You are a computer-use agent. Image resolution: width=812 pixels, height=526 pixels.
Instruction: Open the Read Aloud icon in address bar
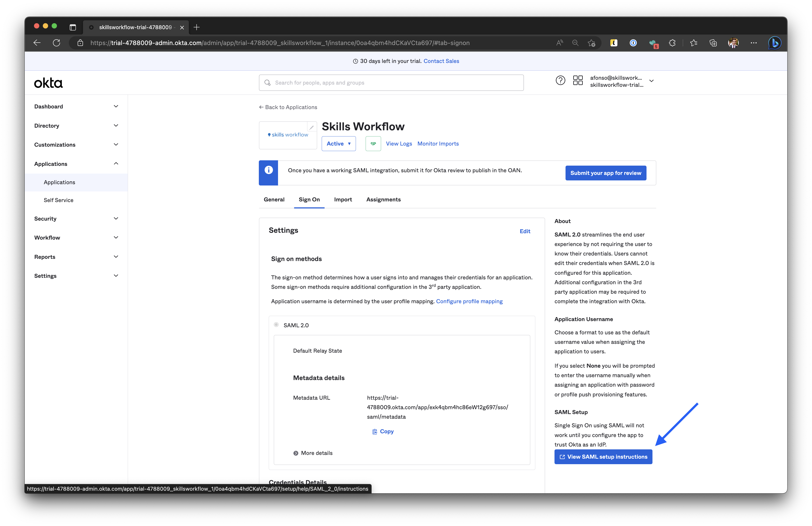[x=560, y=43]
